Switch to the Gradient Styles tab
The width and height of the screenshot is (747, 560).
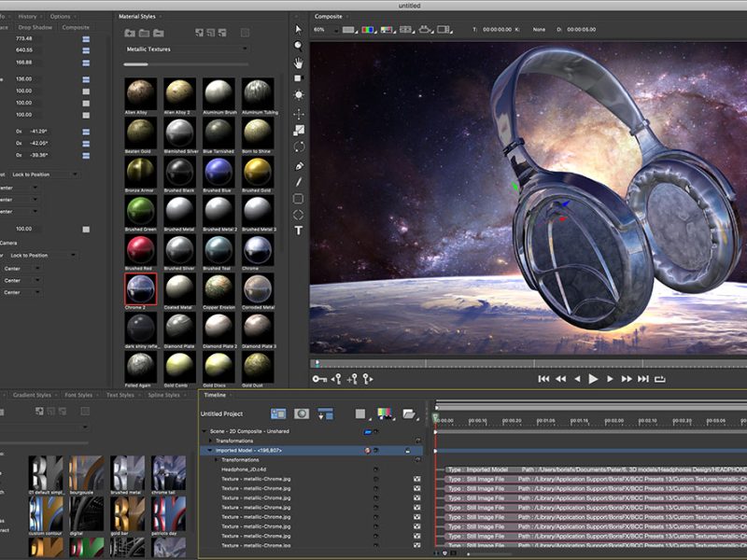pos(32,395)
